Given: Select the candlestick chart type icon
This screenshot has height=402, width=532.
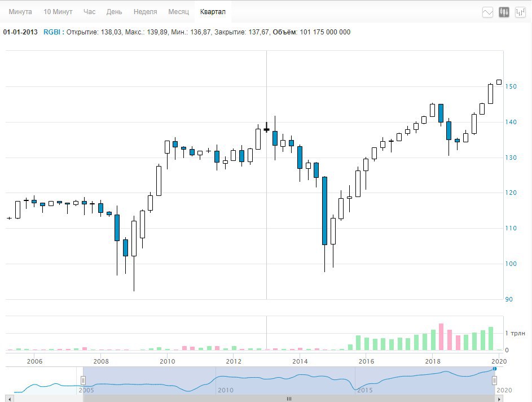Looking at the screenshot, I should [504, 12].
